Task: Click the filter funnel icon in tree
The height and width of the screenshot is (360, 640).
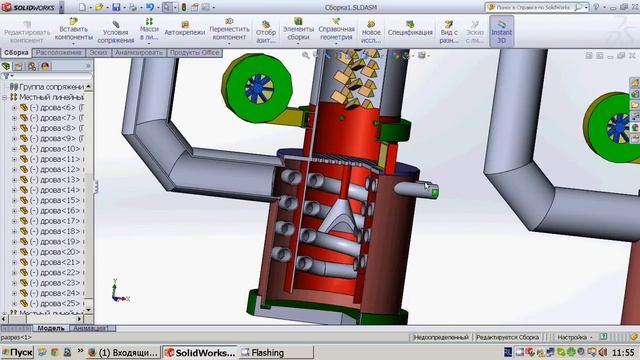Action: pos(6,76)
